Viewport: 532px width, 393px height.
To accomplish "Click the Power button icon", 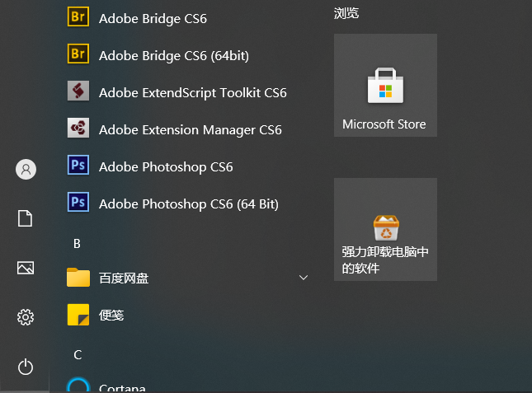I will pos(26,367).
